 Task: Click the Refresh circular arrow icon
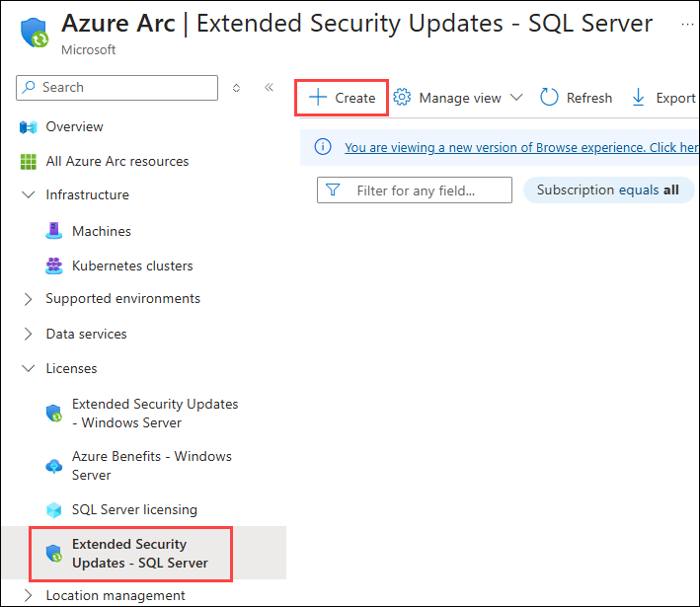point(549,97)
